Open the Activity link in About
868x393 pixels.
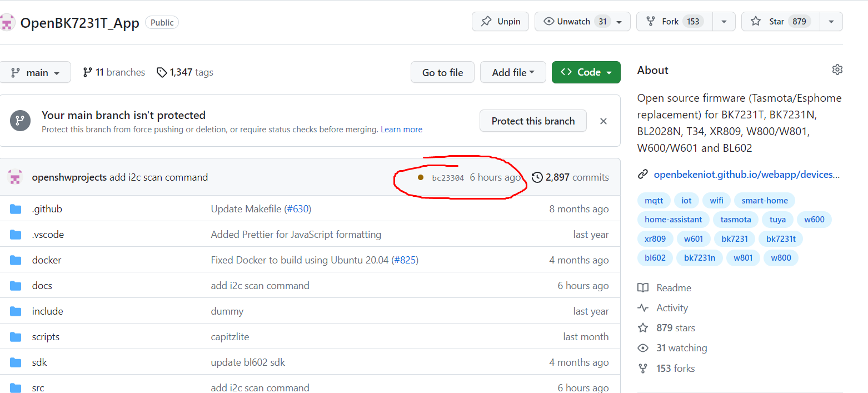click(x=672, y=308)
